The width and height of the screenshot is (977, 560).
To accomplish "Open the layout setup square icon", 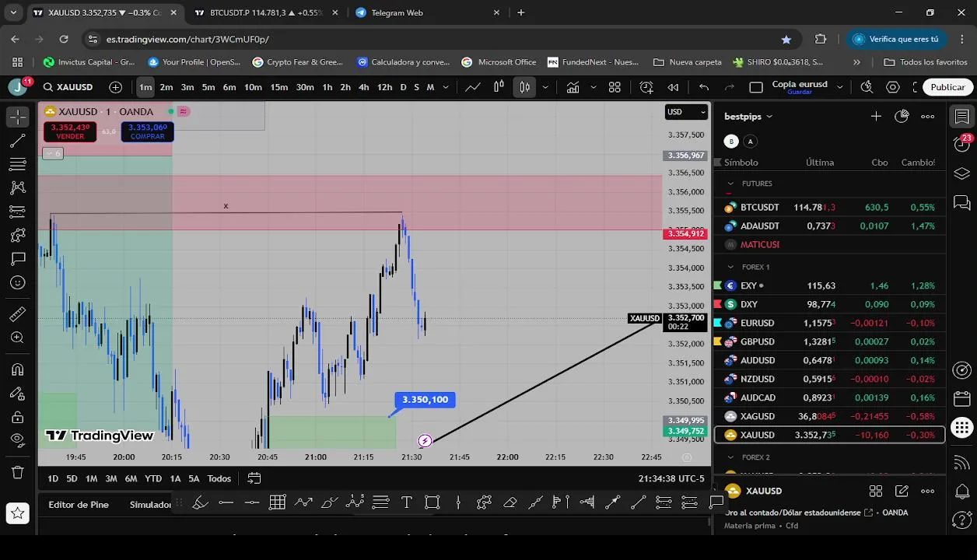I will tap(756, 87).
